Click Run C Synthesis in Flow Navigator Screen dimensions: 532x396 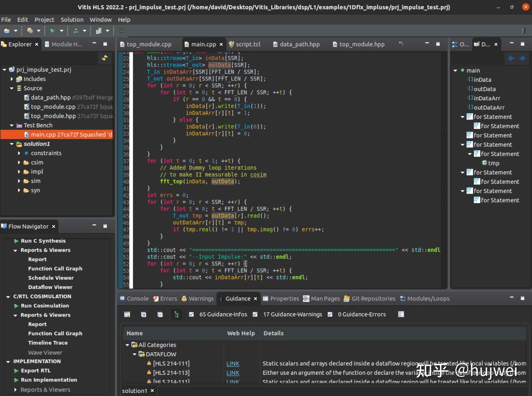pyautogui.click(x=43, y=241)
